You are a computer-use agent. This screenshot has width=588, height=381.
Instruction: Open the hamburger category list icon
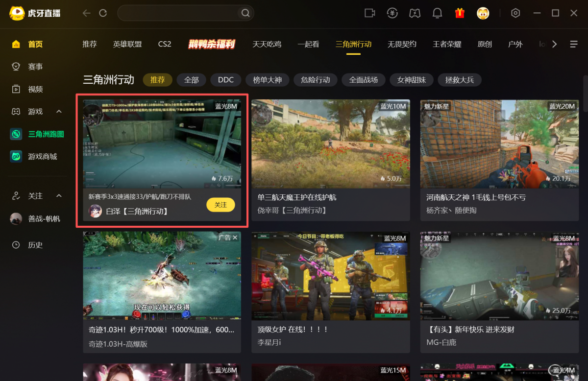pos(574,44)
